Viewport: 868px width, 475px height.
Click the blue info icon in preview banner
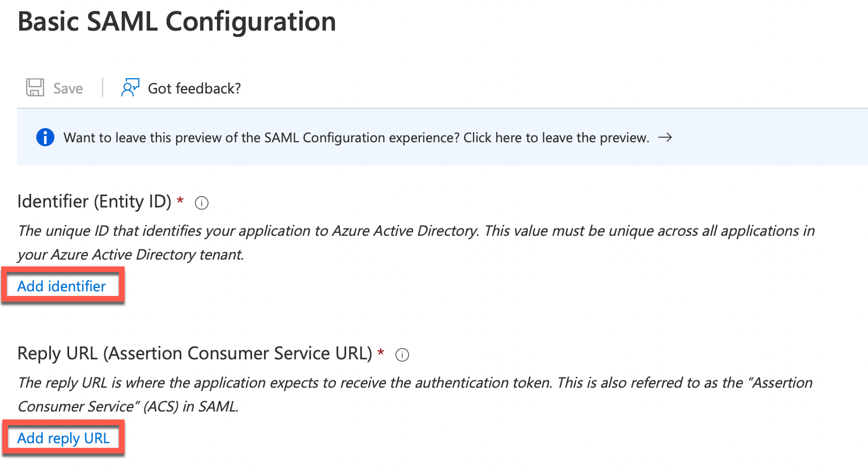(x=45, y=138)
